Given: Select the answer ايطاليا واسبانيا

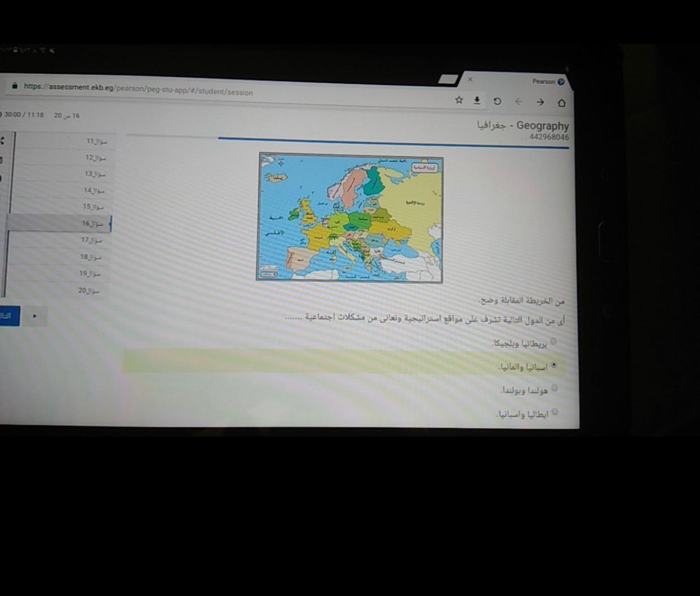Looking at the screenshot, I should pos(555,412).
